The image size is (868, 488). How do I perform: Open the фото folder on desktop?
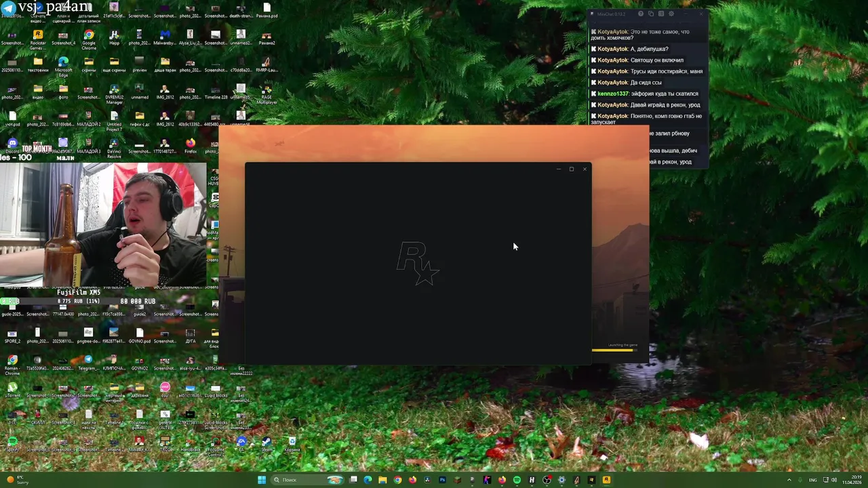(63, 92)
